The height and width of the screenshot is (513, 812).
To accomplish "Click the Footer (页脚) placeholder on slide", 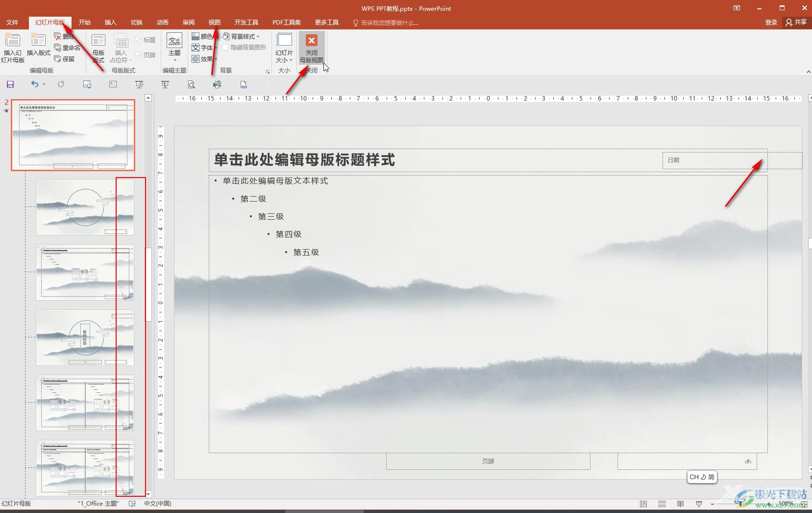I will [x=488, y=461].
